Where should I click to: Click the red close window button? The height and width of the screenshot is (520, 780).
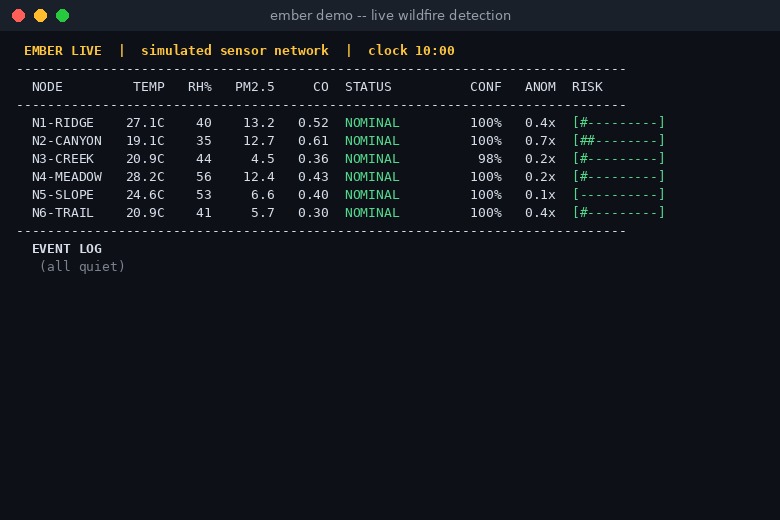click(18, 15)
